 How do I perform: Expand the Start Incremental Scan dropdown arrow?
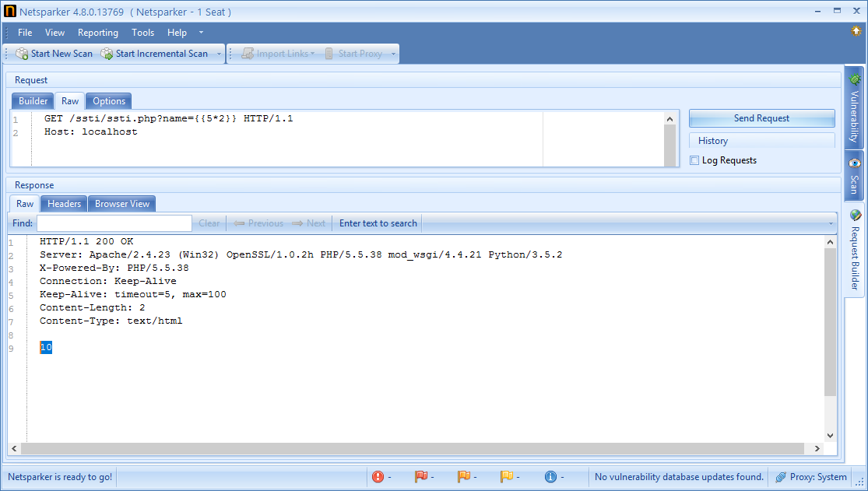tap(219, 53)
